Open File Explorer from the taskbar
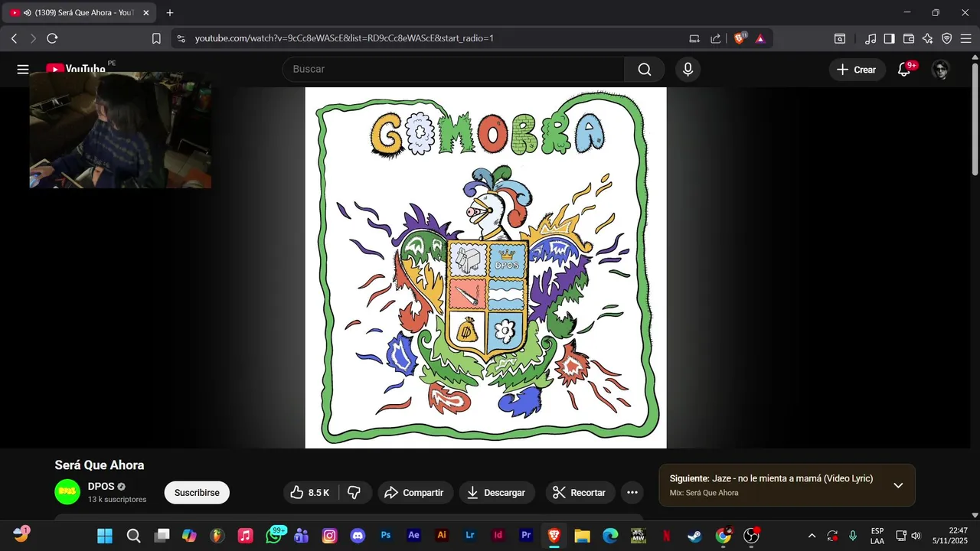Viewport: 980px width, 551px height. click(582, 536)
